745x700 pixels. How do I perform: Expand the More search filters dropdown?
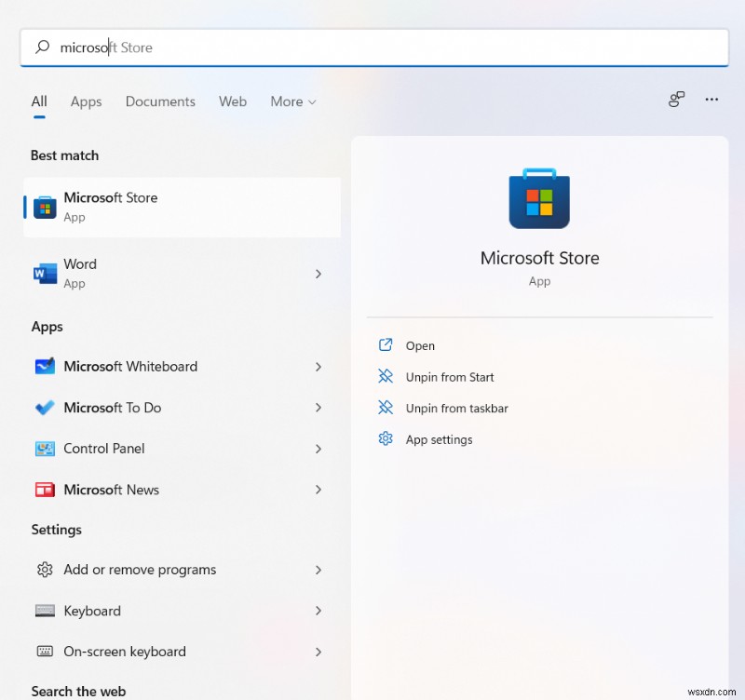[292, 101]
